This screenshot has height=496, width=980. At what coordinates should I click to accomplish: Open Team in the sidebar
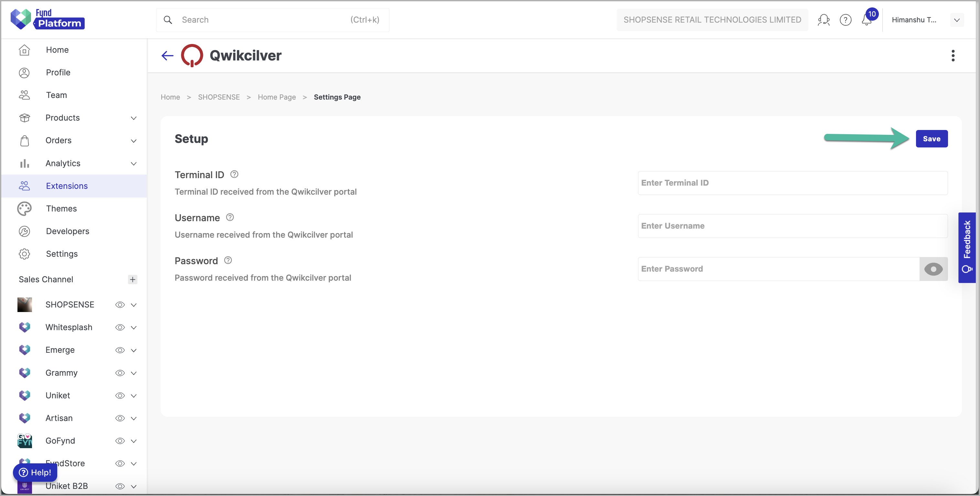click(x=75, y=95)
